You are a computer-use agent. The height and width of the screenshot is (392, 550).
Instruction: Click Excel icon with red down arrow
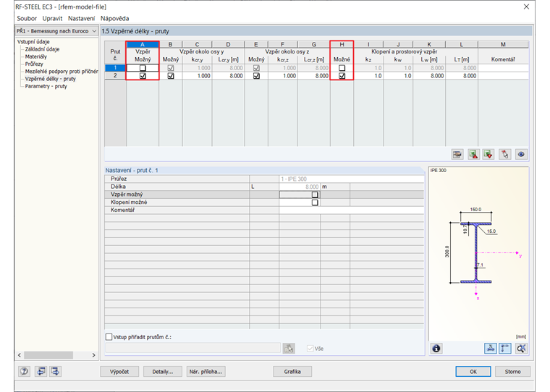click(x=488, y=154)
